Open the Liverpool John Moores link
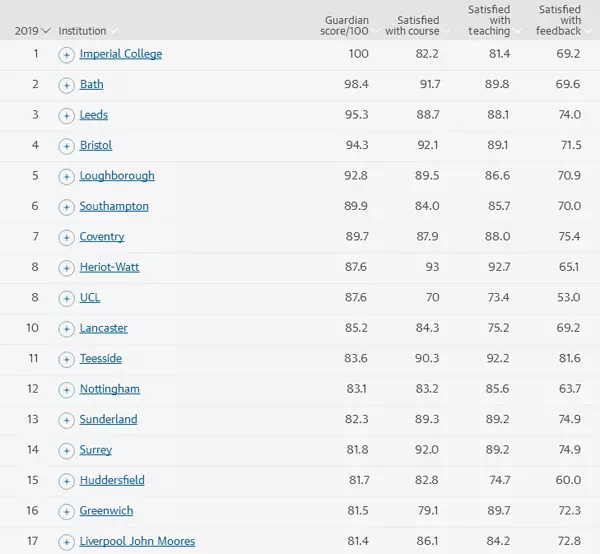This screenshot has width=600, height=554. 137,541
